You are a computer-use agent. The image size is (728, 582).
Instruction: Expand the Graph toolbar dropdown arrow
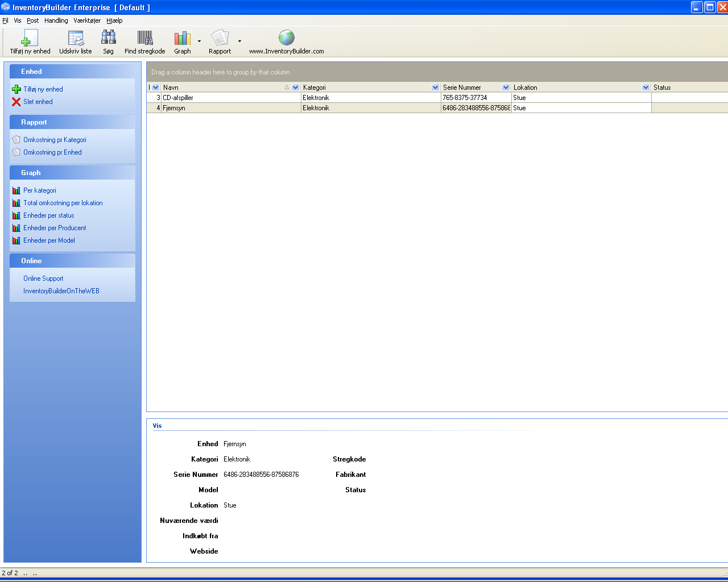[199, 41]
